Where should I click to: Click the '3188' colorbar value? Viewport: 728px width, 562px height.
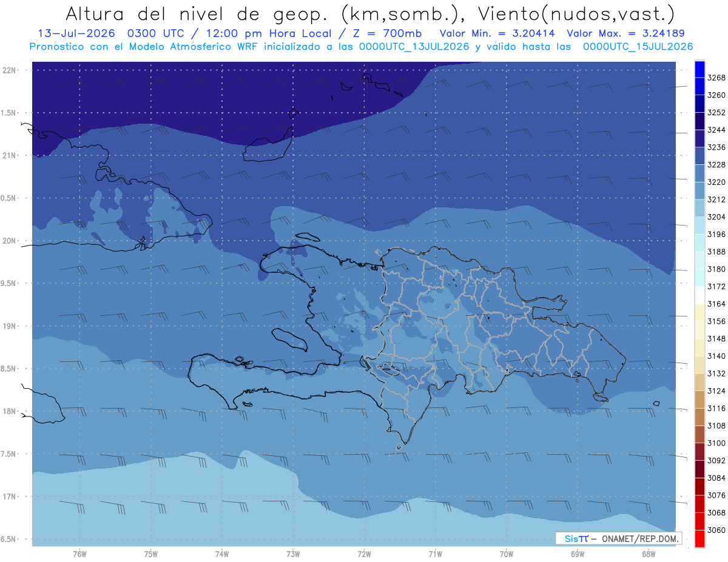716,252
